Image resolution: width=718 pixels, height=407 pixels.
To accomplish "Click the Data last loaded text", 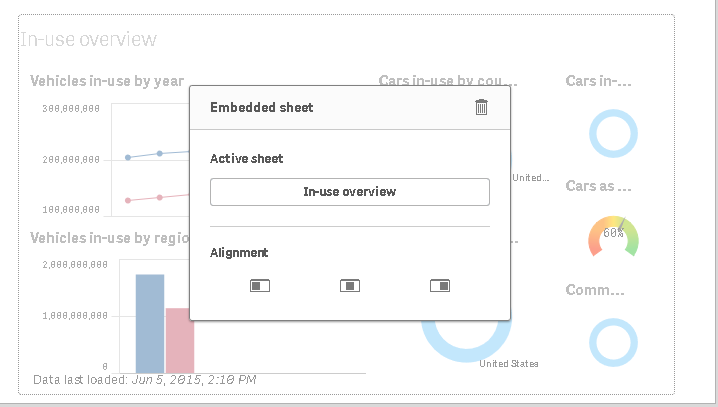I will pyautogui.click(x=145, y=380).
